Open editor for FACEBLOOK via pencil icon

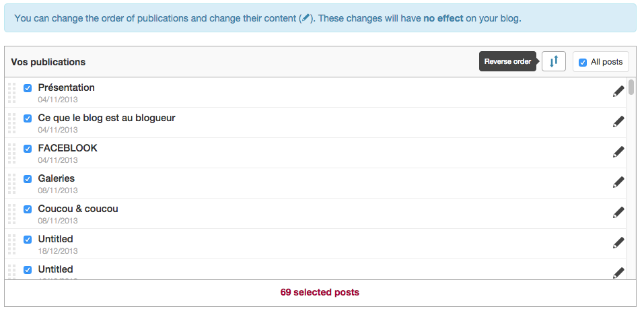tap(618, 152)
